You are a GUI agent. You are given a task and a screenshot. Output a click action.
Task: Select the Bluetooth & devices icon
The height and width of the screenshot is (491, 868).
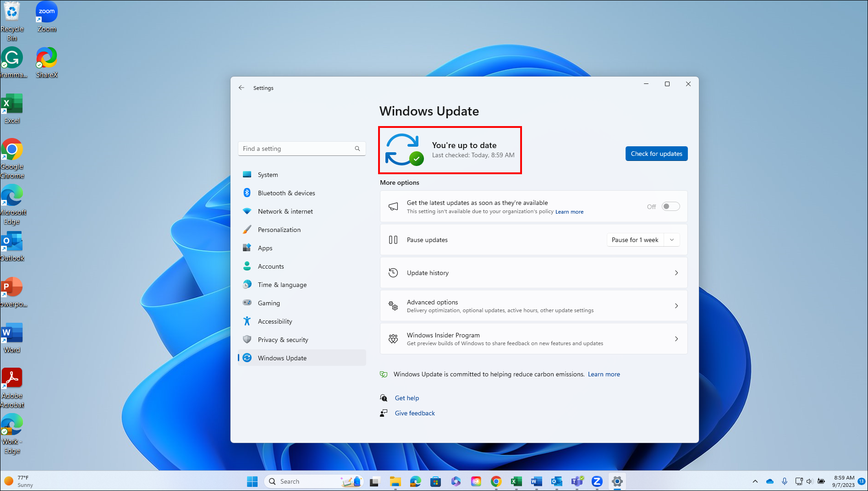pos(247,193)
